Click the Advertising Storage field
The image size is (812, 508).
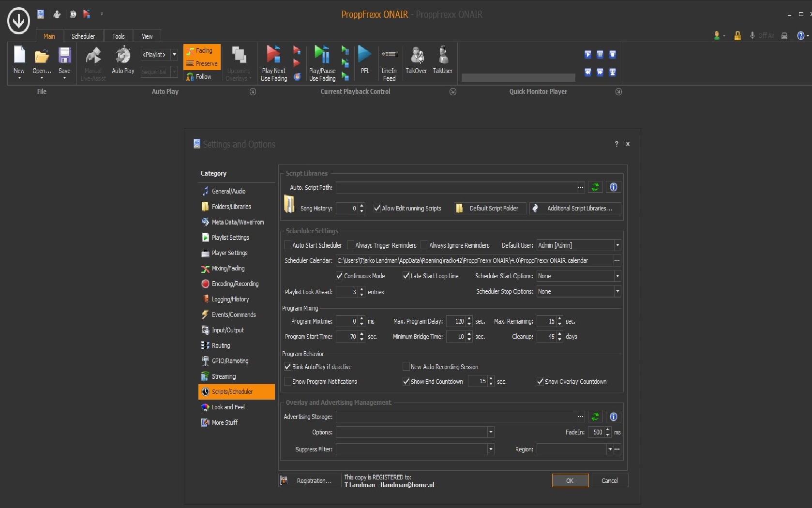pyautogui.click(x=456, y=417)
